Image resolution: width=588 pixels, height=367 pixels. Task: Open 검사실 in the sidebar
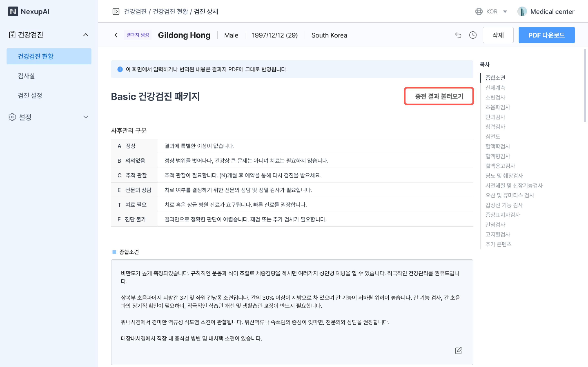point(27,76)
